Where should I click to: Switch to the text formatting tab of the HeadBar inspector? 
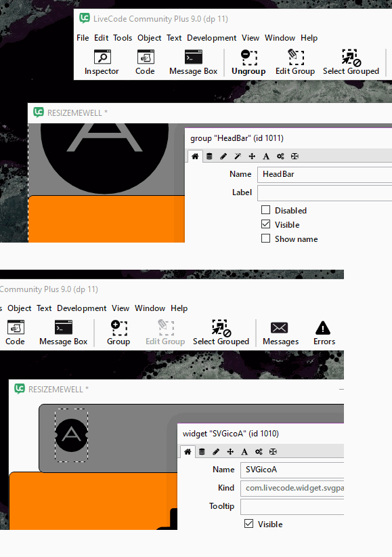tap(266, 157)
